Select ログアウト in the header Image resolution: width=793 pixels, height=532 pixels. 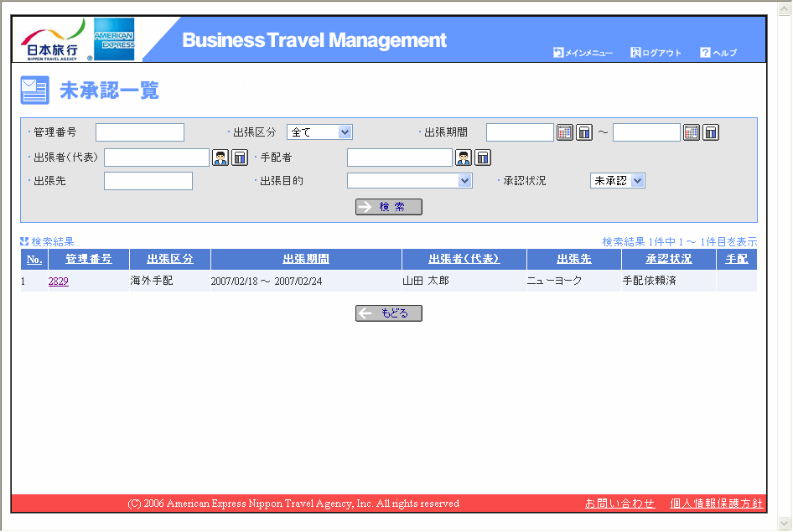point(661,53)
